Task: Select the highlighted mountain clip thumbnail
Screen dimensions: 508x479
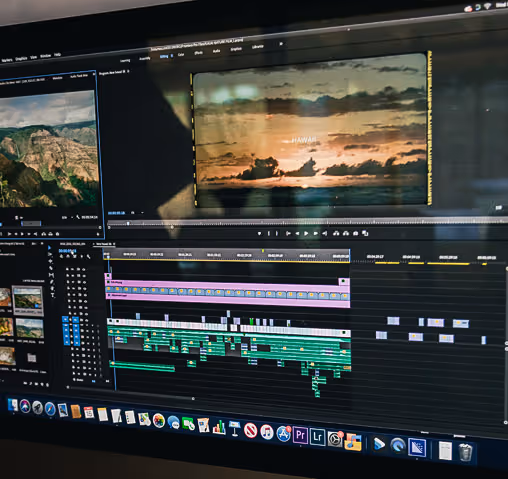Action: click(x=28, y=300)
